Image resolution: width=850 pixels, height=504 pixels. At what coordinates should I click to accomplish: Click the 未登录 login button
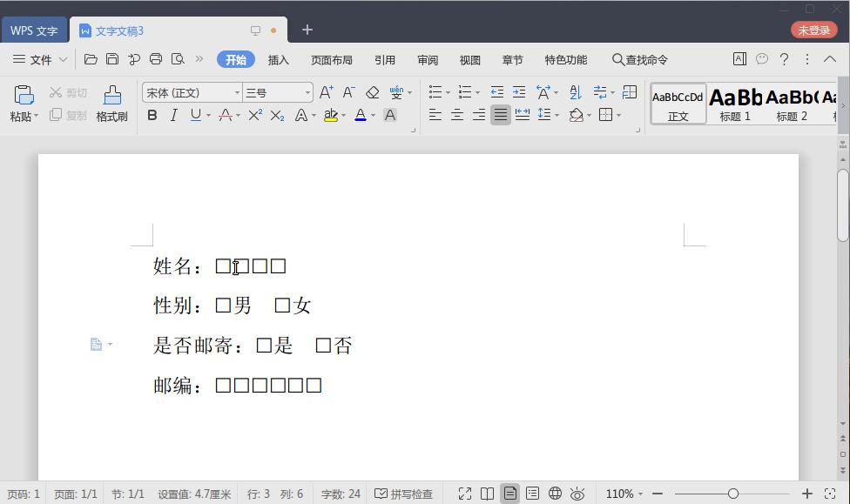(x=813, y=29)
